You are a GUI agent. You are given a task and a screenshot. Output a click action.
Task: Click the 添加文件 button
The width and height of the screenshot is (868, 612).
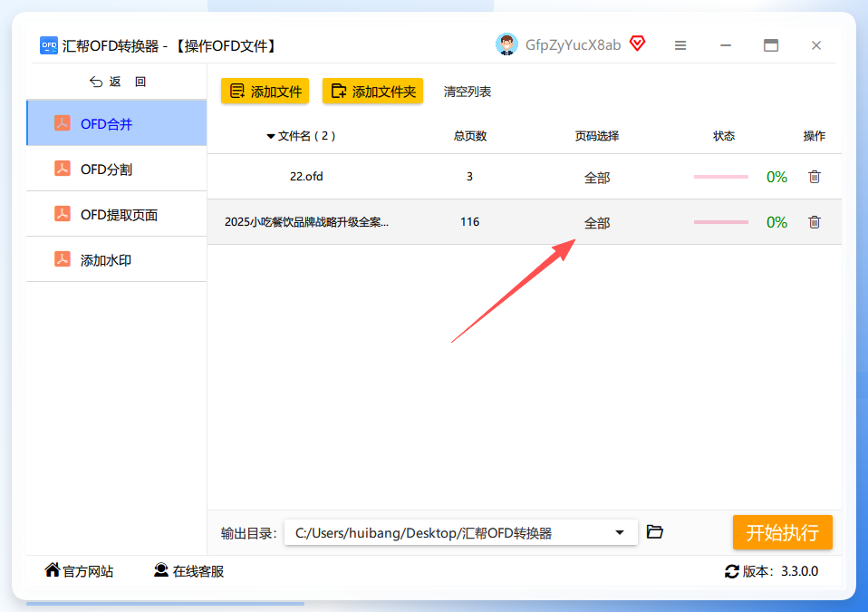click(265, 91)
